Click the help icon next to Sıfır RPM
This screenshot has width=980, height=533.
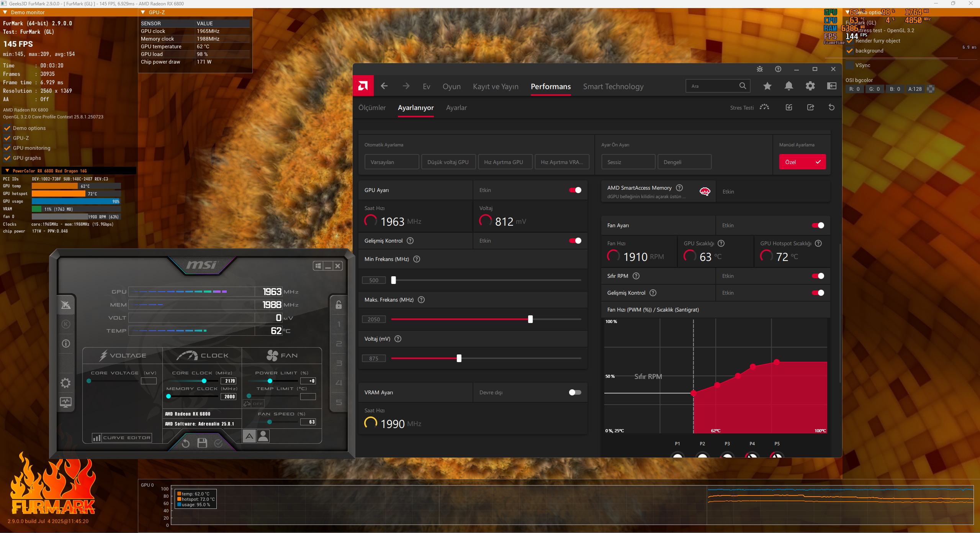[636, 276]
